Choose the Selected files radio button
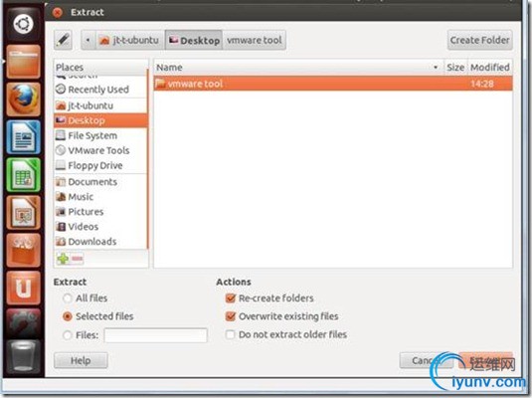 click(68, 316)
